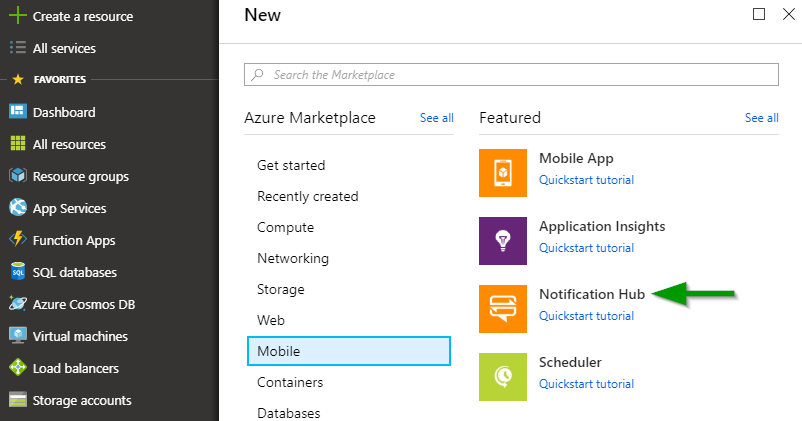This screenshot has height=421, width=802.
Task: Click the All resources label
Action: click(x=69, y=144)
